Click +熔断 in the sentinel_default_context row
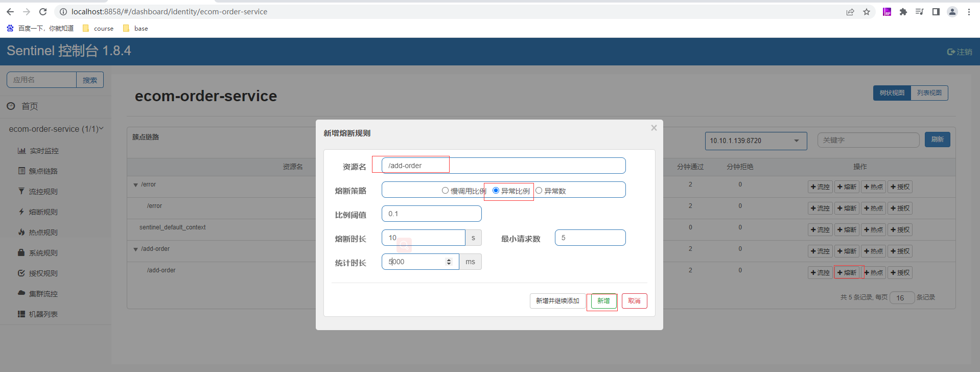The height and width of the screenshot is (372, 980). [x=847, y=230]
